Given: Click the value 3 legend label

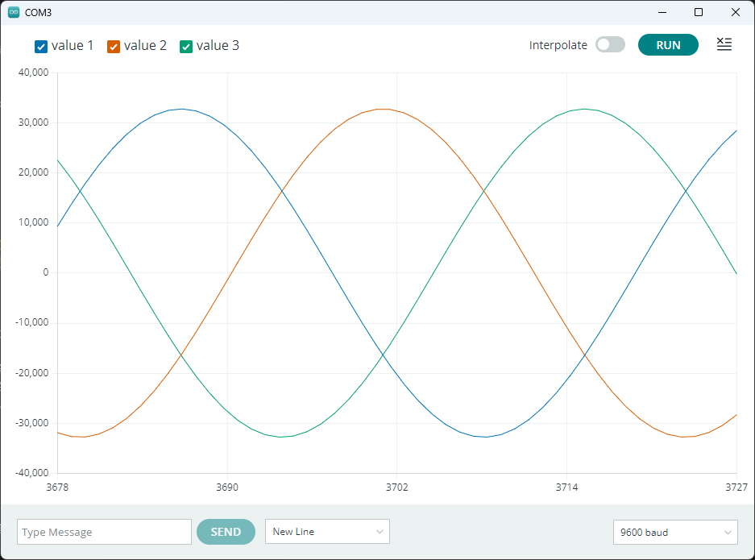Looking at the screenshot, I should (x=218, y=46).
